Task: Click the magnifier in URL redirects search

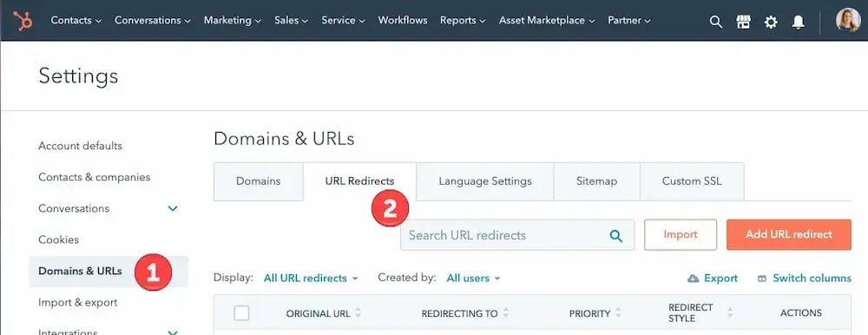Action: pos(615,235)
